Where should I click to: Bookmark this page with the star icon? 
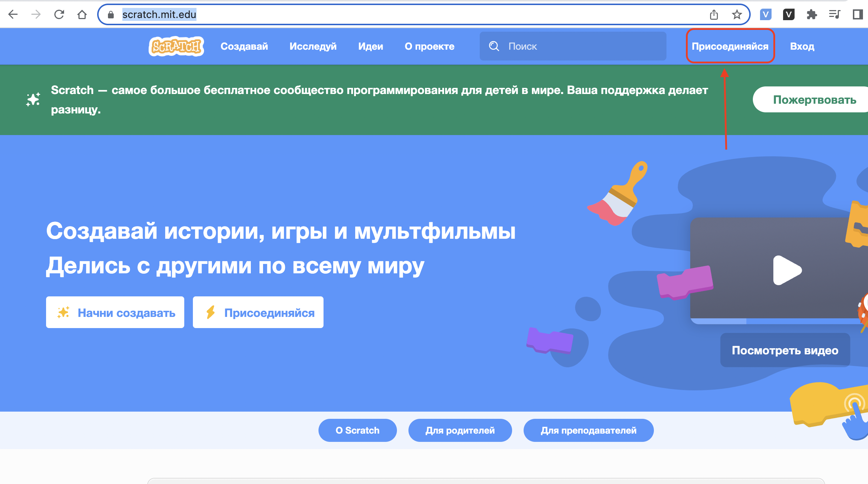point(737,14)
